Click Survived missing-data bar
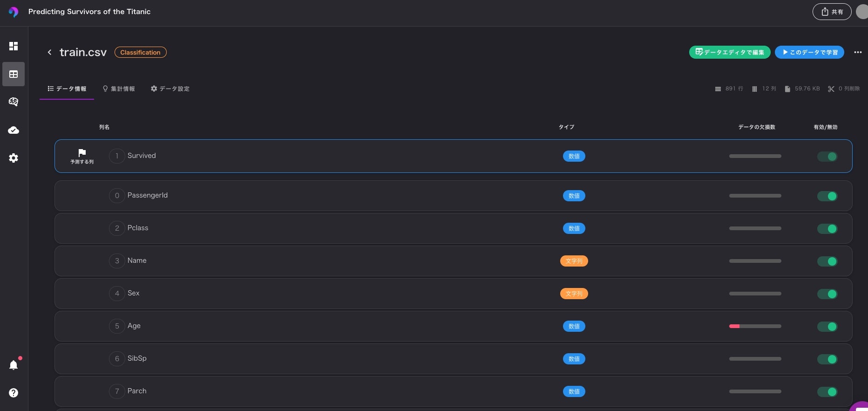 tap(755, 156)
